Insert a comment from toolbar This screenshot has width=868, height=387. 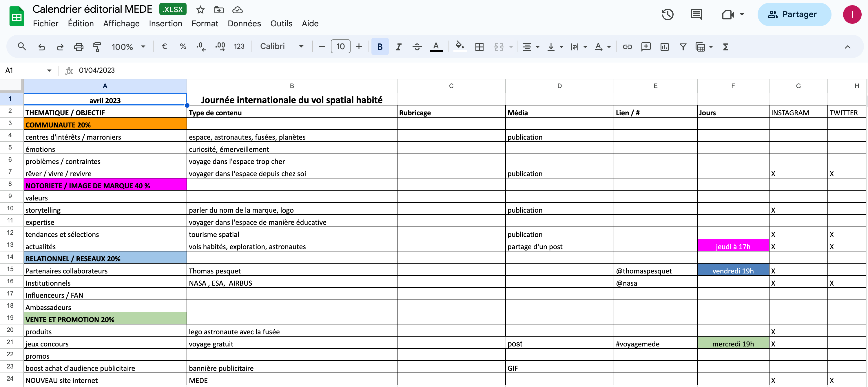click(646, 46)
